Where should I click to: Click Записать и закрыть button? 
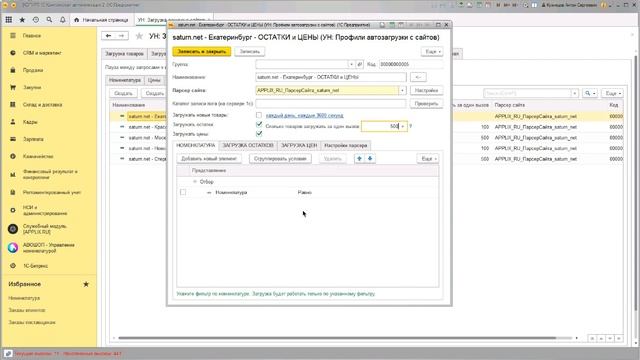(202, 52)
